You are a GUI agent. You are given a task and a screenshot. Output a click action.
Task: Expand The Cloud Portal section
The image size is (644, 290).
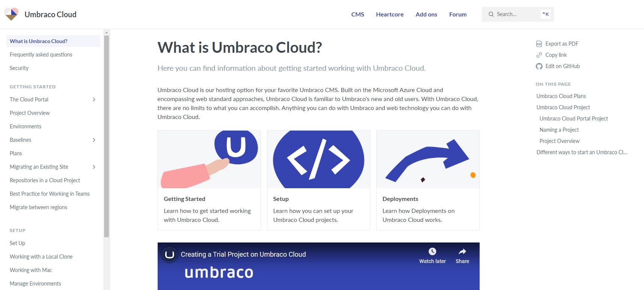pos(94,100)
